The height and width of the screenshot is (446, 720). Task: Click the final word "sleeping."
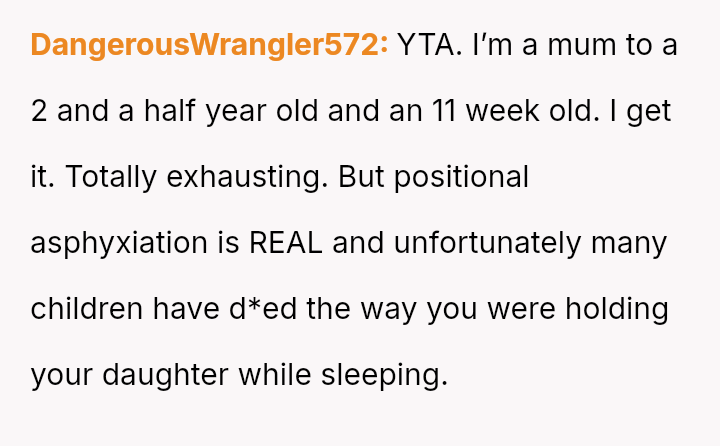coord(384,375)
